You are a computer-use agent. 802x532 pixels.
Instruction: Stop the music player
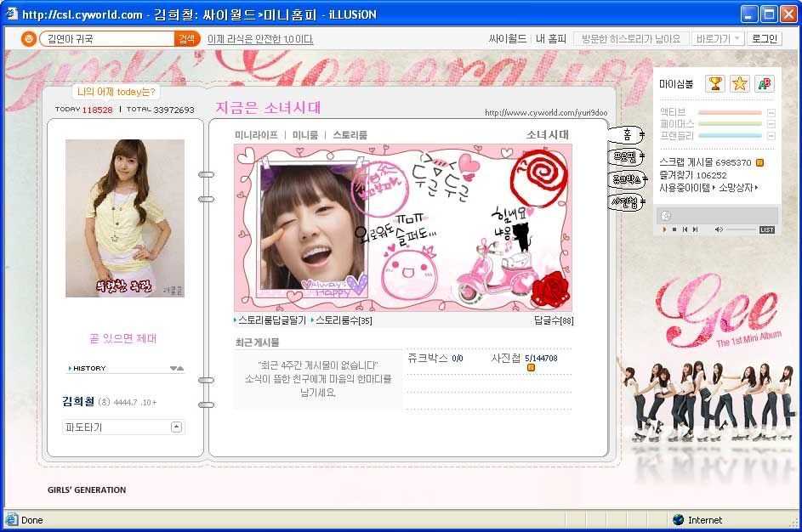click(674, 229)
